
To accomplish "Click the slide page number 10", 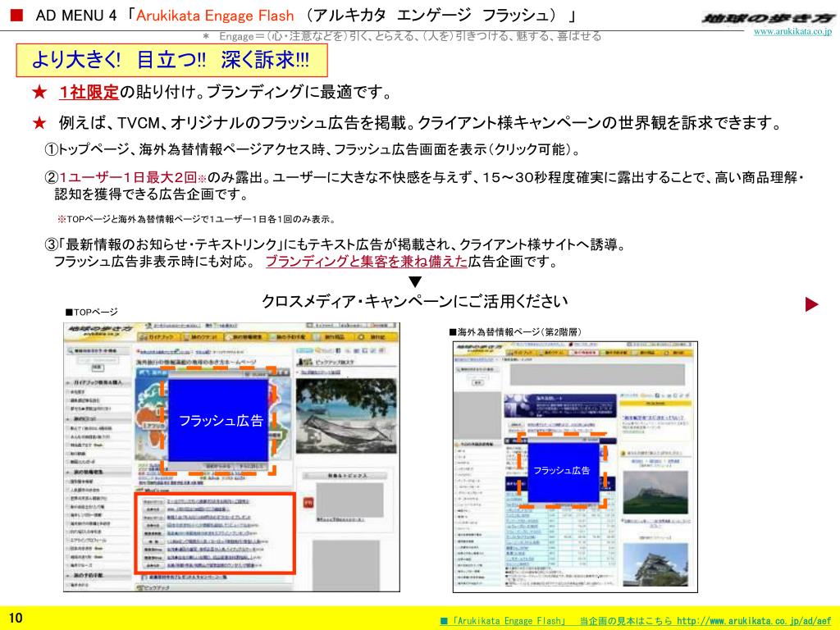I will point(16,618).
